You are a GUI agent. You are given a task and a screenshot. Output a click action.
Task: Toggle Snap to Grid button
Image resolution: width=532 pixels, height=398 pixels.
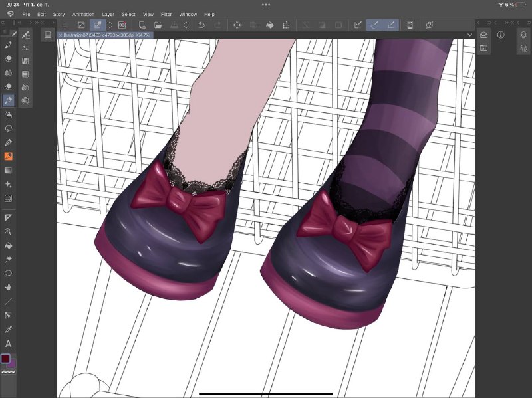(391, 25)
